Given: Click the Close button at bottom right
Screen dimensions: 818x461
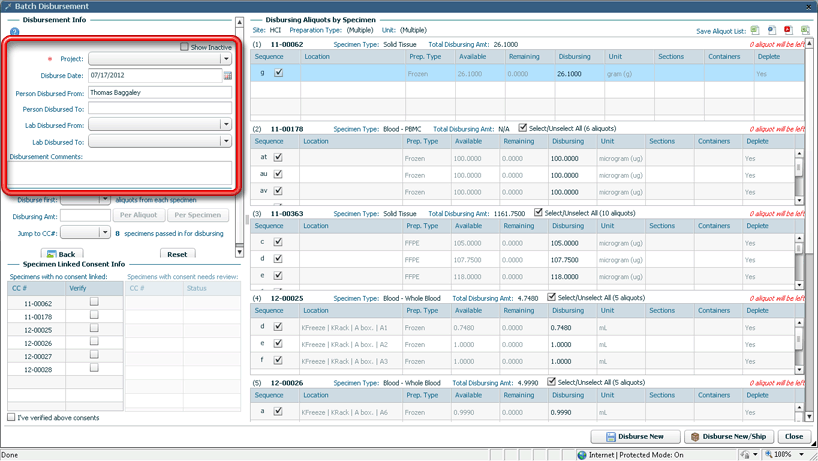Looking at the screenshot, I should [794, 436].
